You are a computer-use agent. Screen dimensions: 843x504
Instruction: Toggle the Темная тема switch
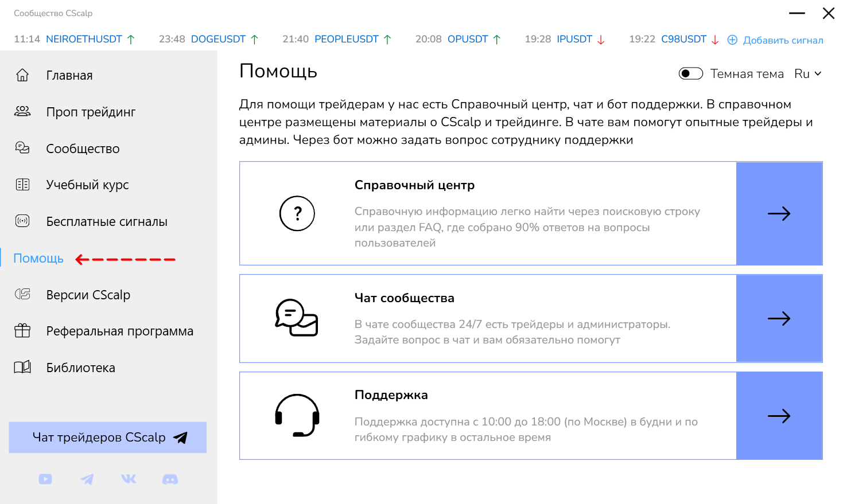tap(690, 73)
